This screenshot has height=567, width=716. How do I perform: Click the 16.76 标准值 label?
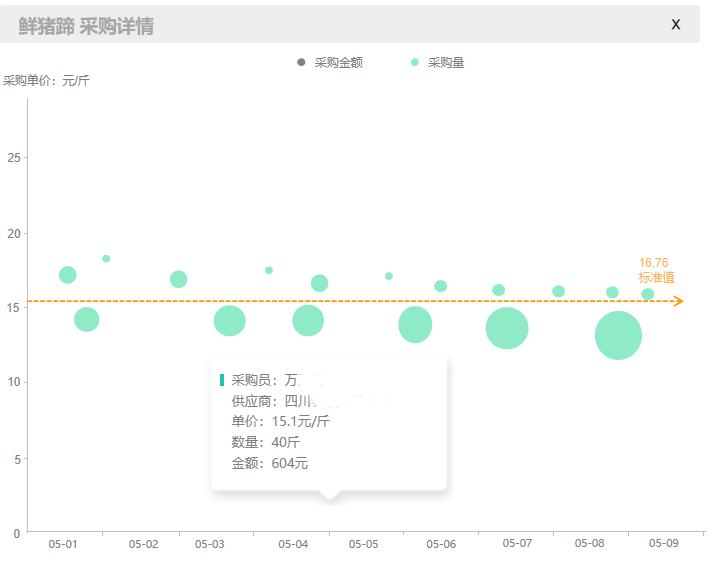pos(656,270)
